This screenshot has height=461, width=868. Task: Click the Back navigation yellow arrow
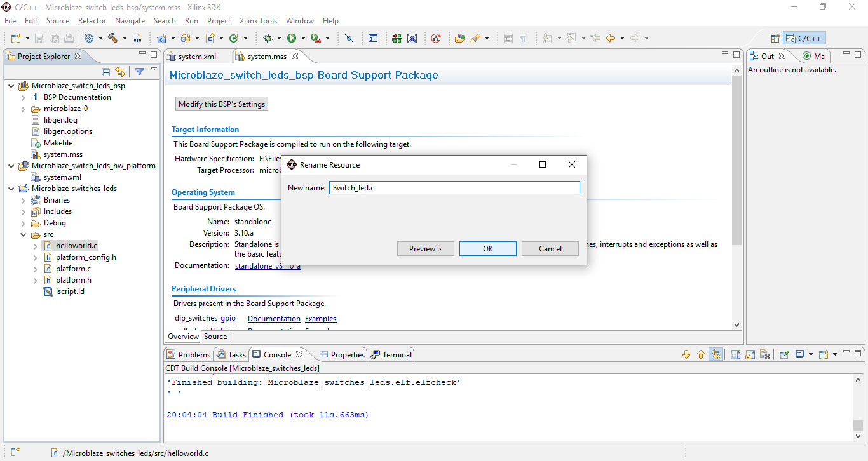click(611, 38)
